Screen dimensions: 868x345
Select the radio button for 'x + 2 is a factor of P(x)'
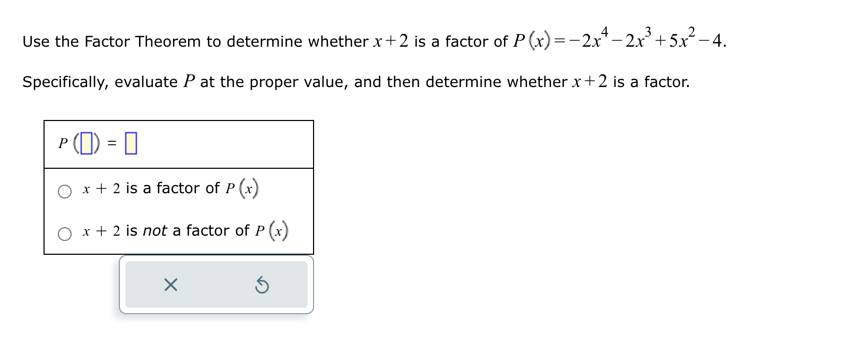[x=65, y=191]
